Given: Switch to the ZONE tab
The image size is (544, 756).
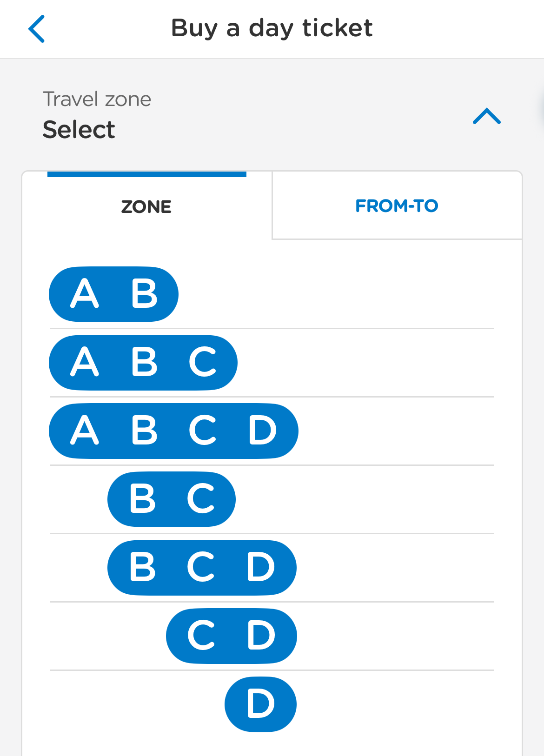Looking at the screenshot, I should [146, 207].
